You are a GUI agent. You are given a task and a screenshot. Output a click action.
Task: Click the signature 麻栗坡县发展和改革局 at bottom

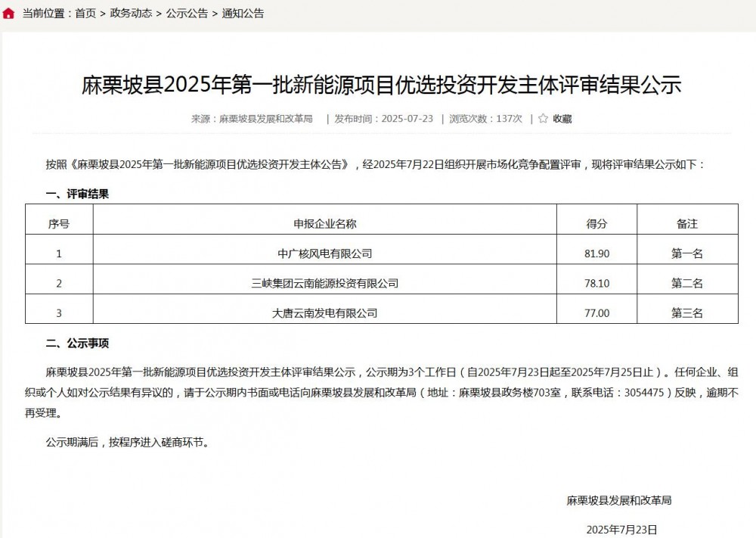click(x=619, y=500)
